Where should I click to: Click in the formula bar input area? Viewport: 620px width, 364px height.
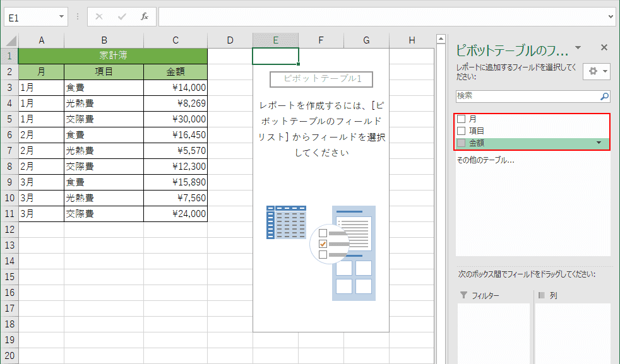tap(383, 16)
